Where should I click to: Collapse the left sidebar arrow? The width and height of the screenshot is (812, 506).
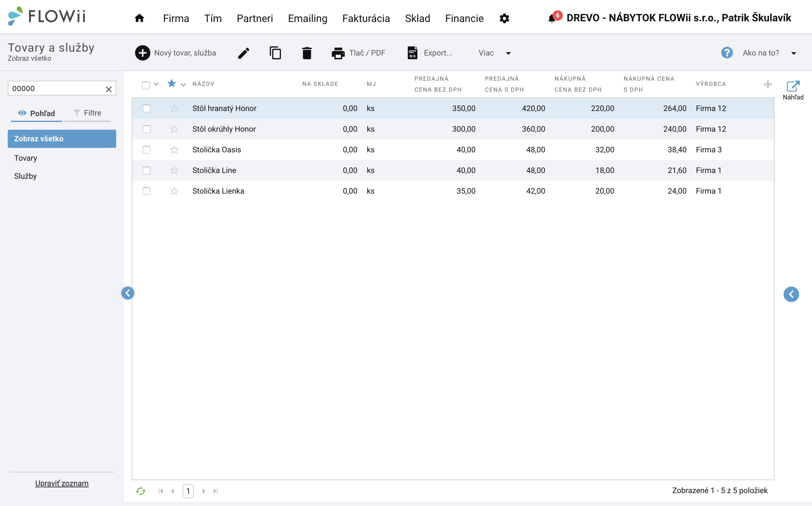tap(128, 293)
